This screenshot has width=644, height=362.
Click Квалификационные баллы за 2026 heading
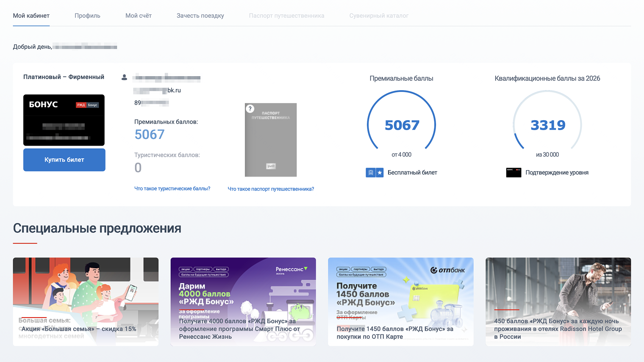click(547, 78)
